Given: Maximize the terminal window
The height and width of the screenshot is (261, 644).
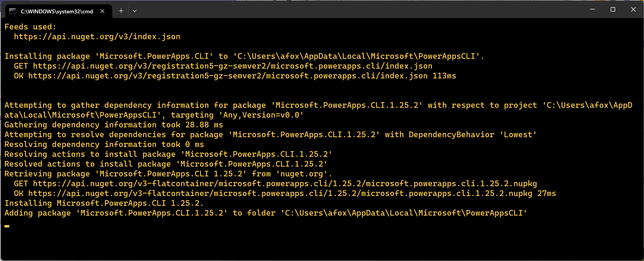Looking at the screenshot, I should click(613, 10).
